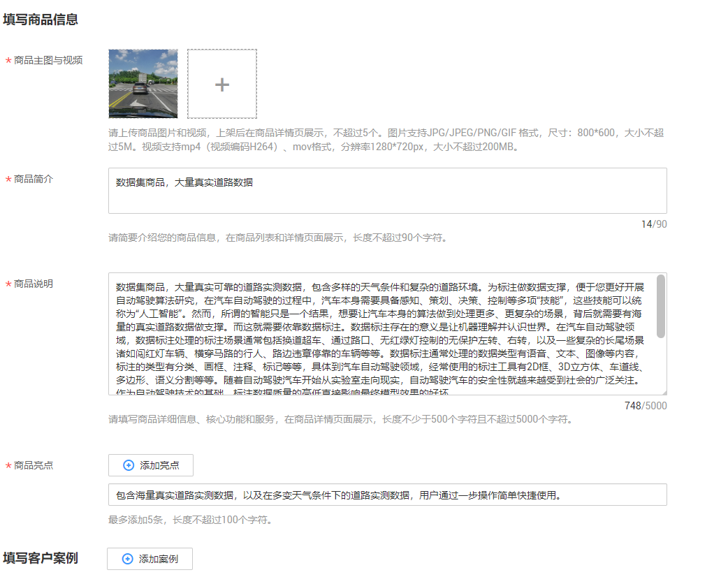Click the 最多添加5条 hint text
This screenshot has width=728, height=577.
[x=190, y=520]
